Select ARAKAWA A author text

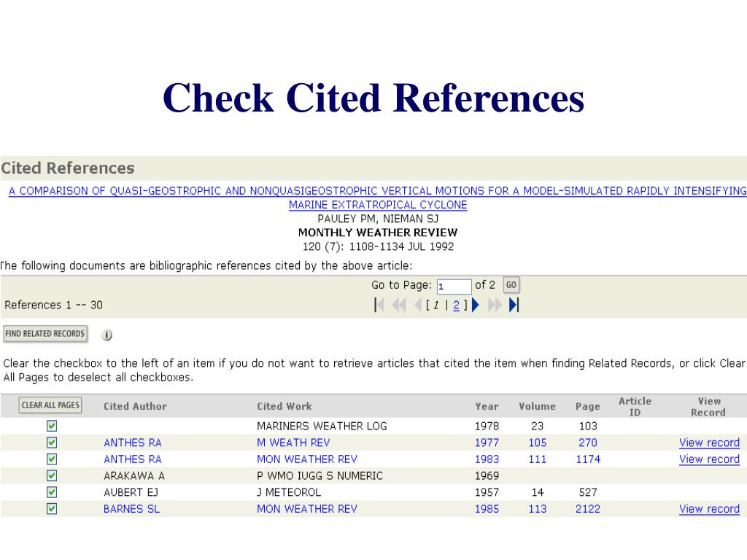click(x=134, y=475)
